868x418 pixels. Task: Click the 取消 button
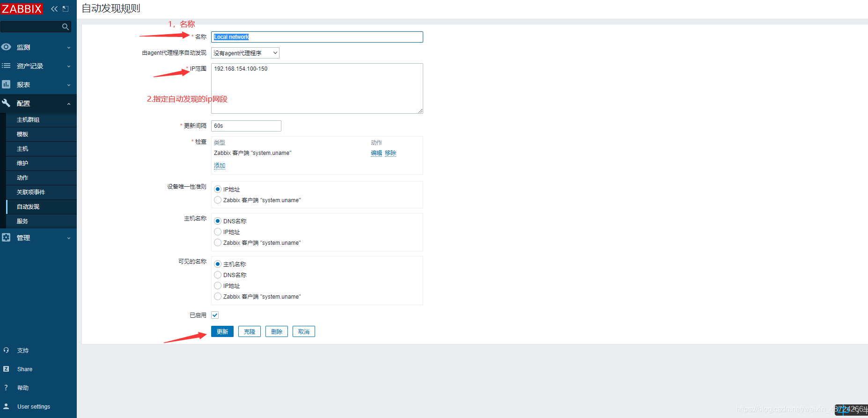304,331
